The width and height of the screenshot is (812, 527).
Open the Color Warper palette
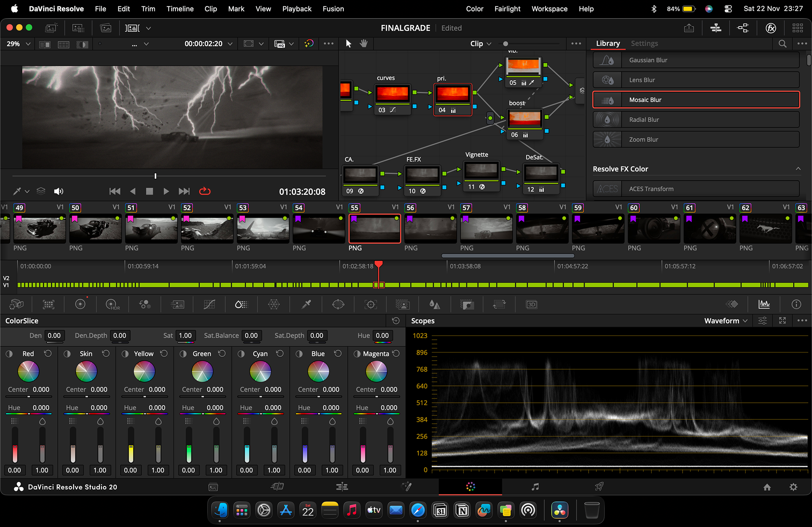tap(274, 304)
